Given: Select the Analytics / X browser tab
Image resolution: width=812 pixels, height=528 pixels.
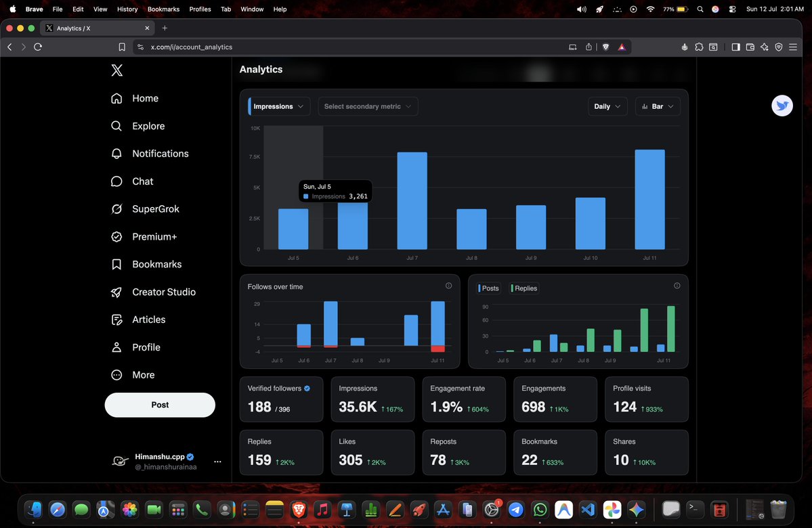Looking at the screenshot, I should tap(98, 28).
